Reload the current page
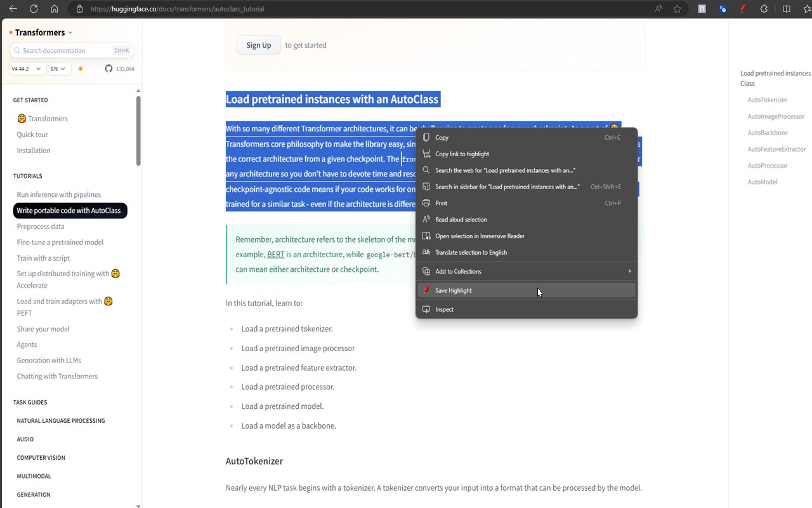The height and width of the screenshot is (508, 812). (x=34, y=9)
